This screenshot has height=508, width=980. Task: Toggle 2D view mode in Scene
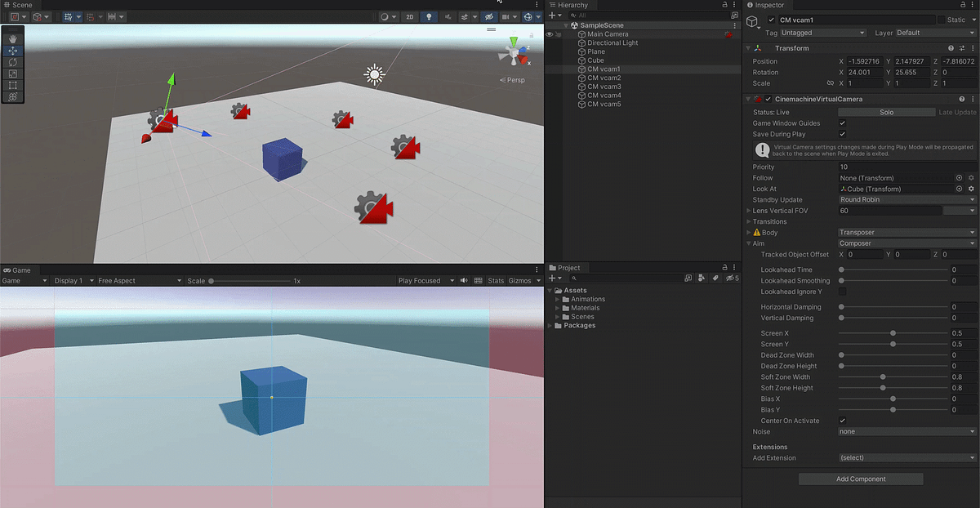click(x=409, y=16)
